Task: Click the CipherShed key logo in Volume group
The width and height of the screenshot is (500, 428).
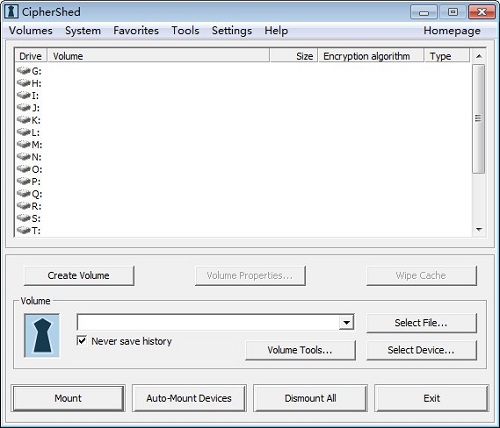Action: coord(42,335)
